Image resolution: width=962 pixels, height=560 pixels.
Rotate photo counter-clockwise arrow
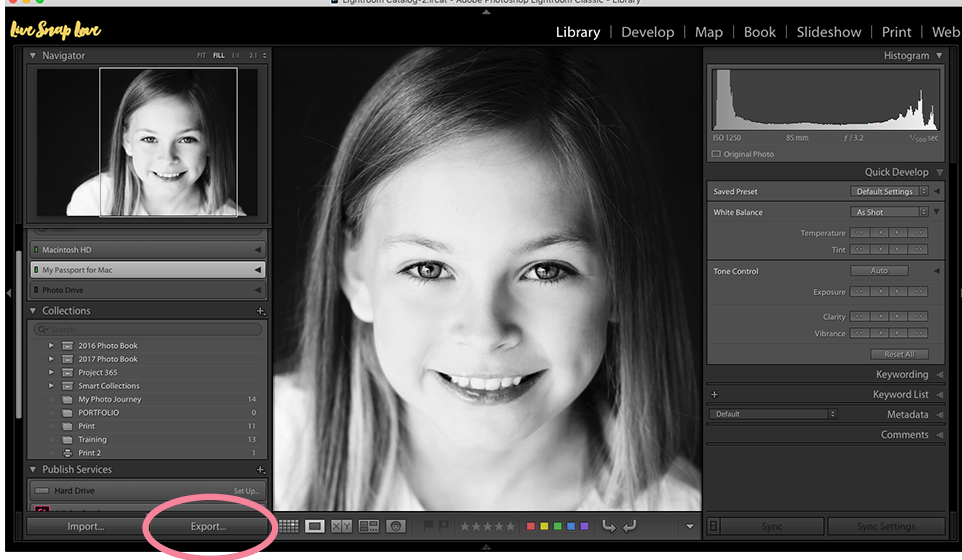coord(608,526)
